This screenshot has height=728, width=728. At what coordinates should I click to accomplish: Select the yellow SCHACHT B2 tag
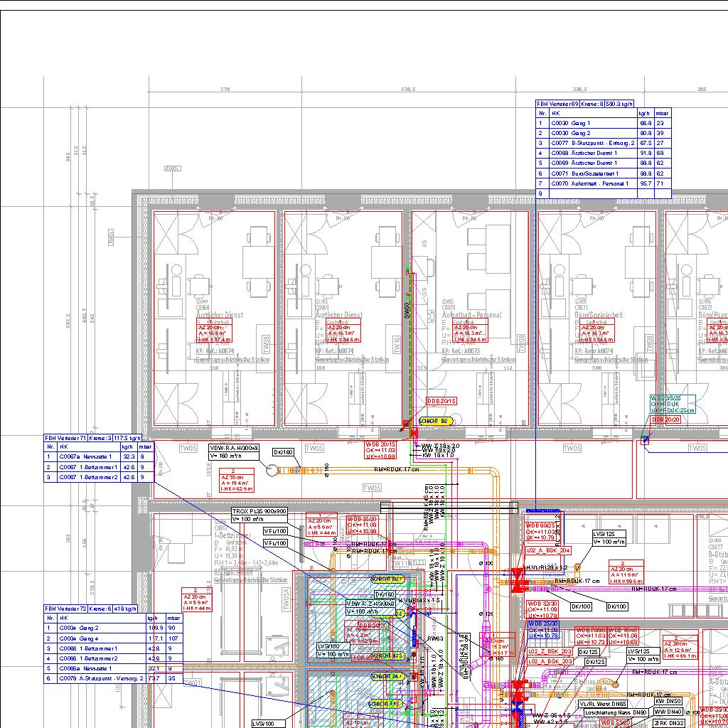click(436, 421)
